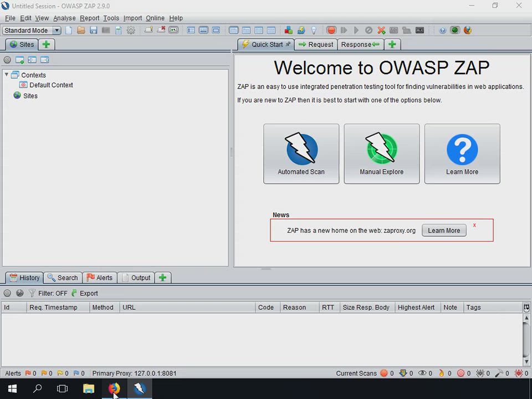The height and width of the screenshot is (399, 532).
Task: Collapse the Contexts tree node
Action: (7, 74)
